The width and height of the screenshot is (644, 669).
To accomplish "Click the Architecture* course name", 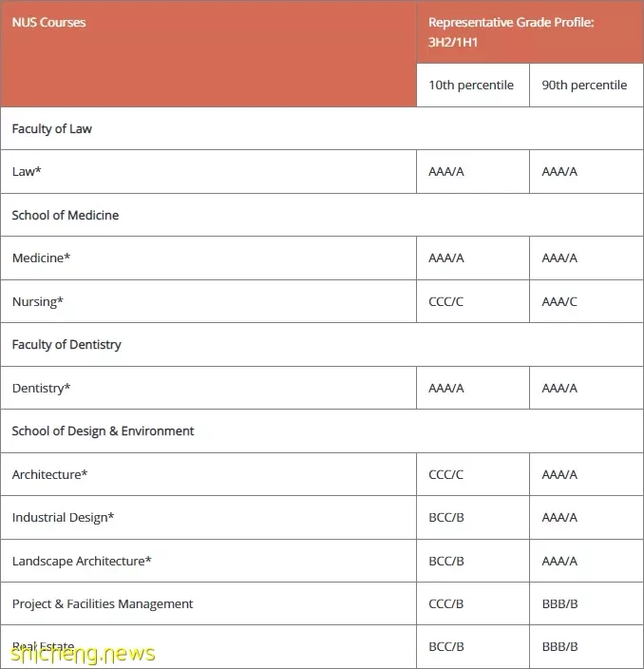I will tap(49, 474).
